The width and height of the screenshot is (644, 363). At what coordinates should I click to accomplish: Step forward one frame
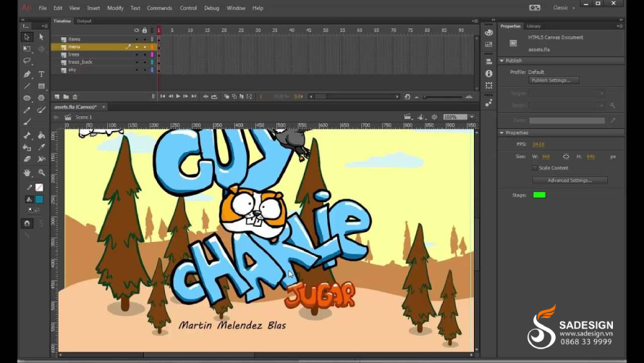point(186,96)
